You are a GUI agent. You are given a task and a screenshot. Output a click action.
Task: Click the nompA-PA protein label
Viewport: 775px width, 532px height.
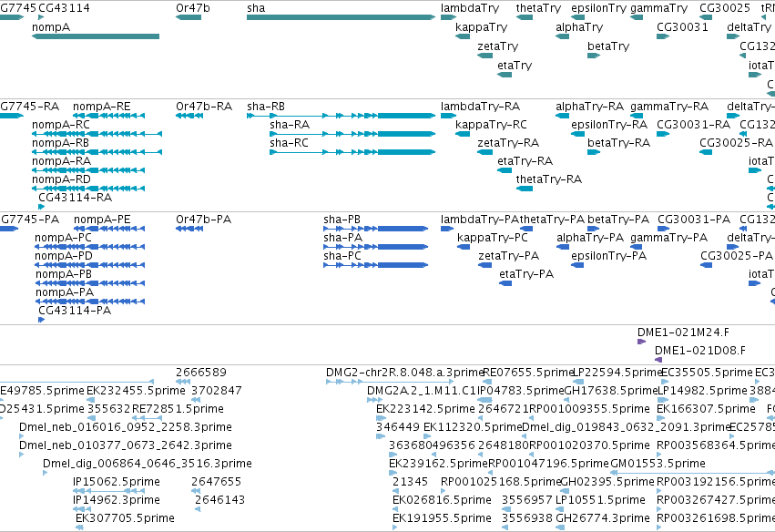coord(65,292)
